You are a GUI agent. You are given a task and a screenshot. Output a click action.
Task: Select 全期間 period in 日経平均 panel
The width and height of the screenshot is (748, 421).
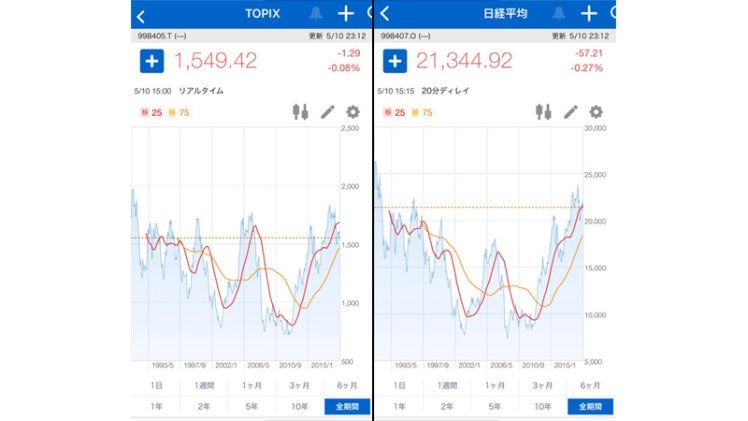tap(590, 406)
